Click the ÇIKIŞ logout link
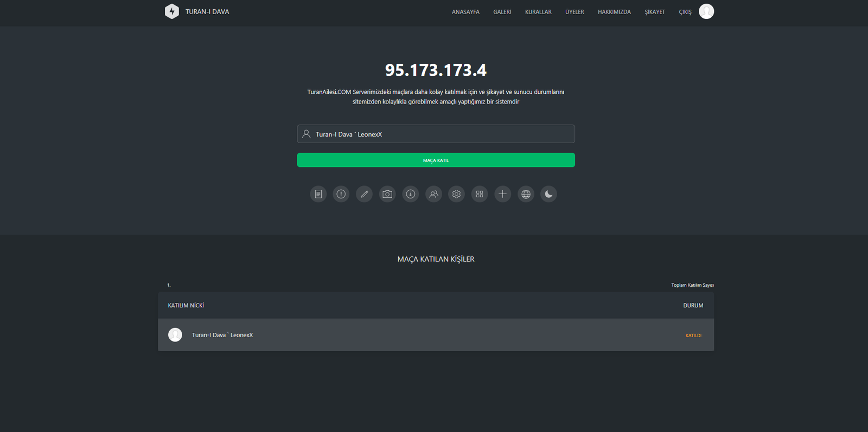The height and width of the screenshot is (432, 868). [685, 12]
